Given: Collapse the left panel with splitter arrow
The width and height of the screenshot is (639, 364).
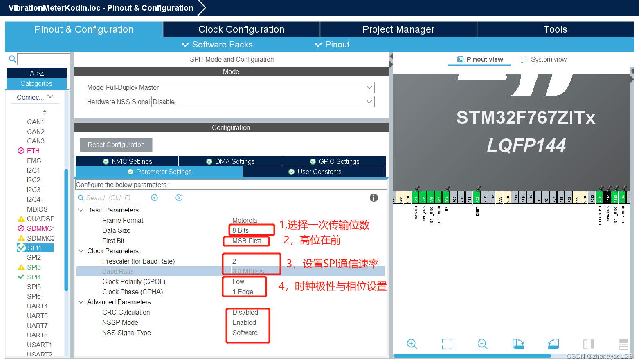Looking at the screenshot, I should click(x=391, y=56).
